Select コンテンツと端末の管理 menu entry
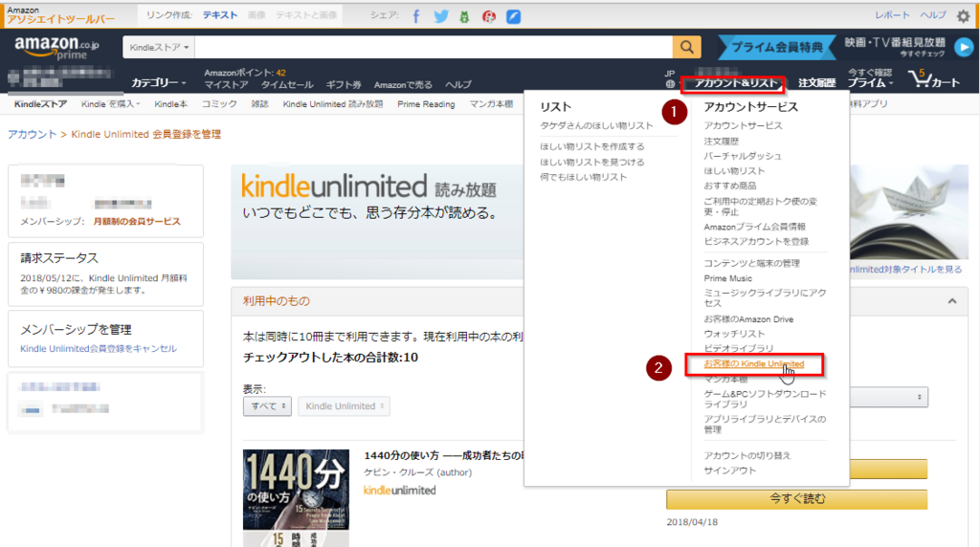 coord(752,264)
